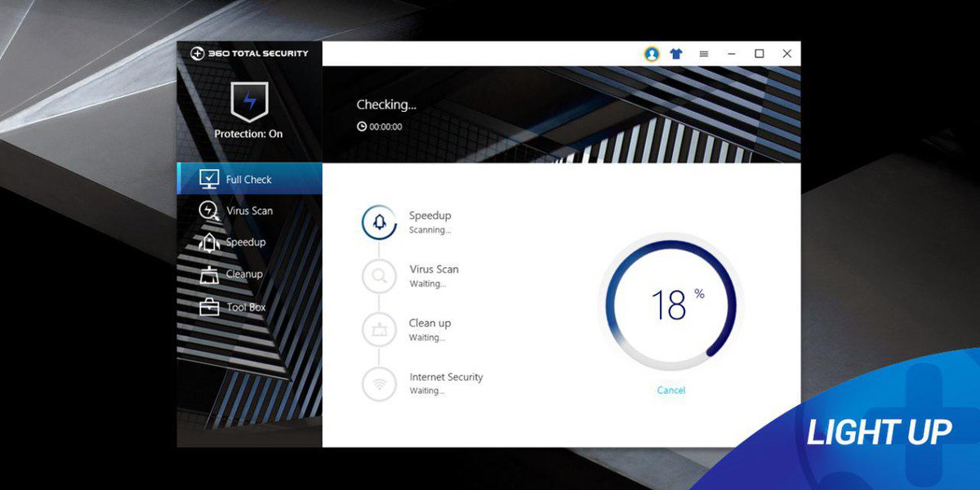
Task: Click the 'Clean up' step label
Action: point(430,323)
